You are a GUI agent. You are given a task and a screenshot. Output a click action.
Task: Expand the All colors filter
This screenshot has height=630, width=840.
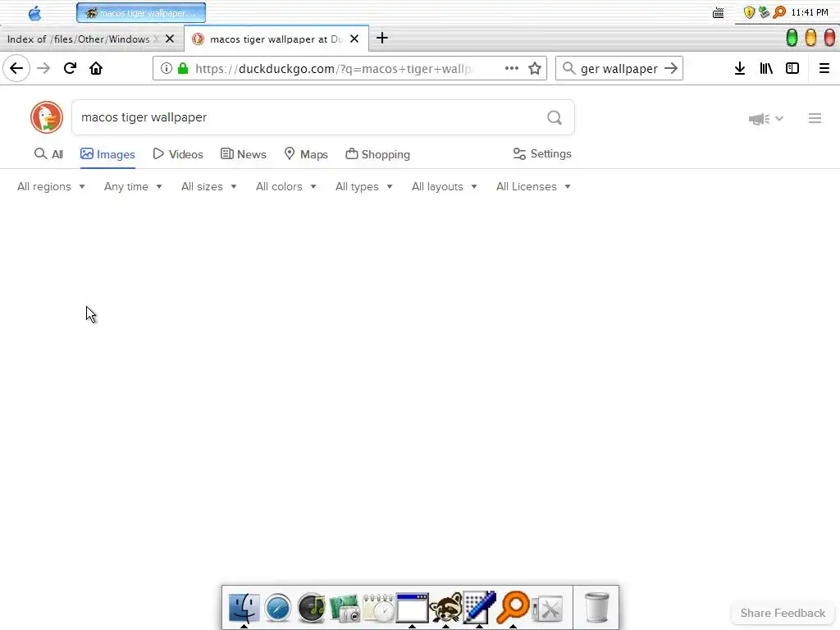pyautogui.click(x=286, y=186)
